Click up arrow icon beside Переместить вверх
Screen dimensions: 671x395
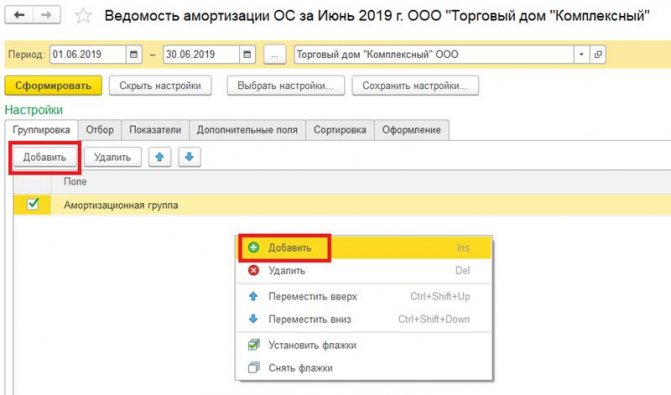pos(253,296)
